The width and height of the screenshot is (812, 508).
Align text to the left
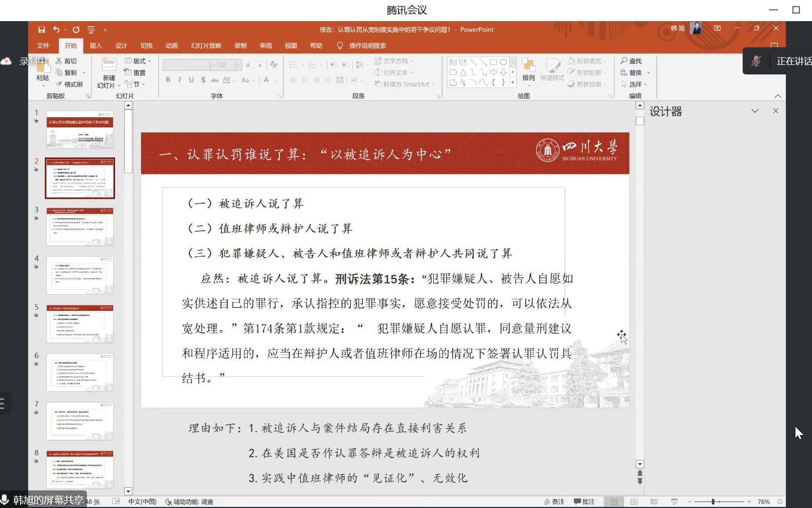[293, 80]
